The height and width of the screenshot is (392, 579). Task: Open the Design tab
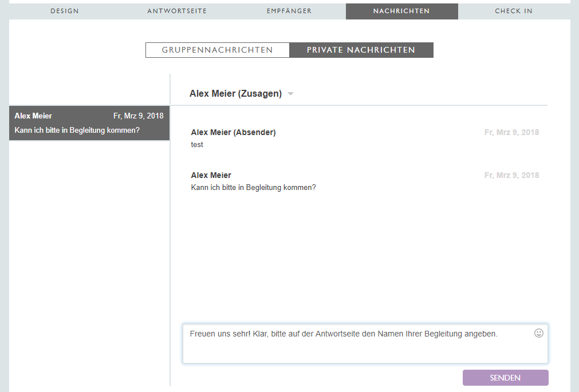[x=65, y=11]
